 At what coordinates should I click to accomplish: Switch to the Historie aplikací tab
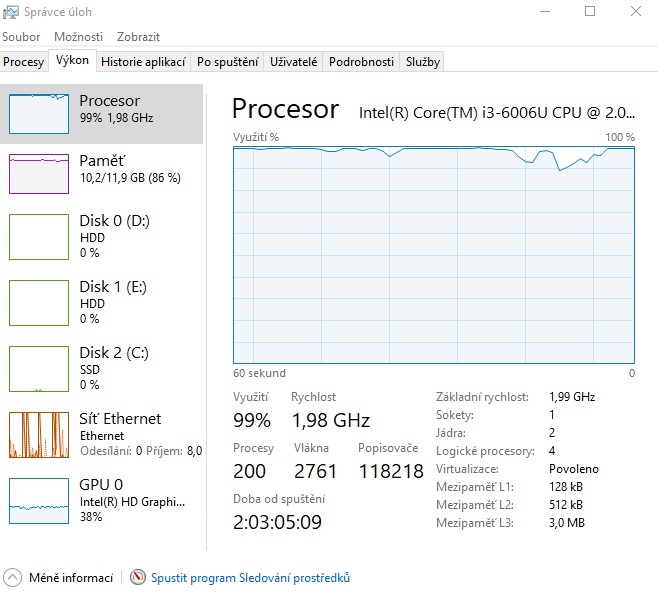click(x=143, y=62)
